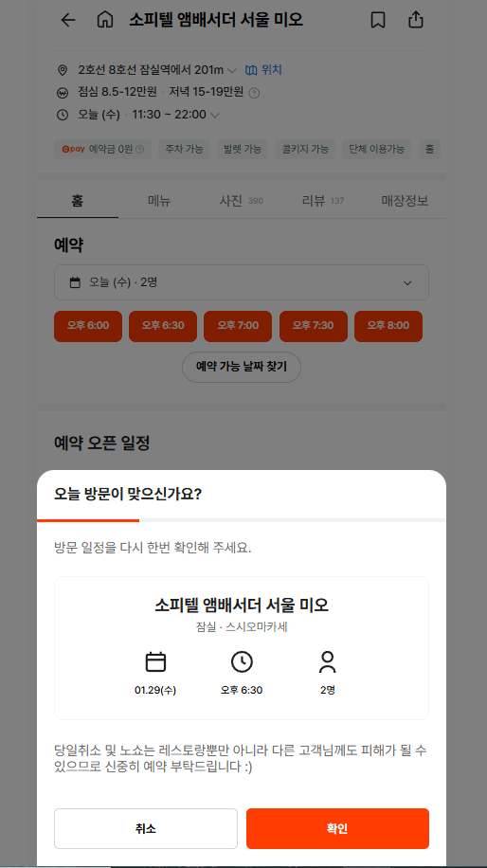The image size is (487, 868).
Task: Tap the pay 예약금 0원 tag
Action: 102,149
